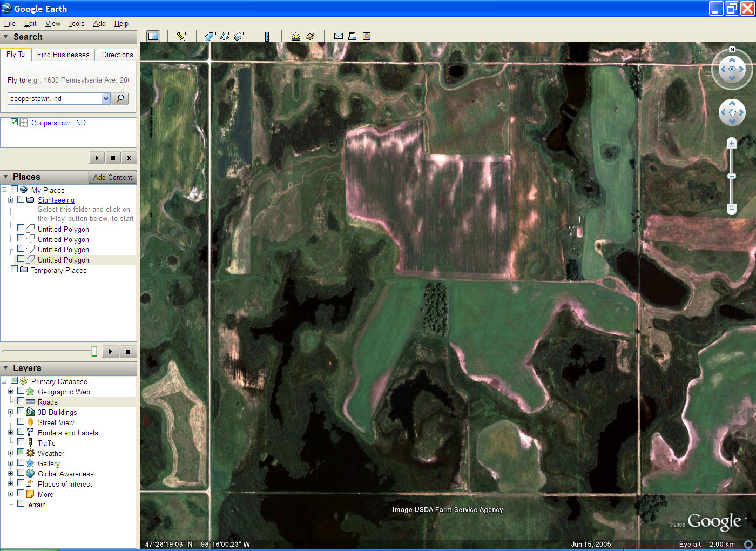Click the Fly To tab

tap(16, 54)
